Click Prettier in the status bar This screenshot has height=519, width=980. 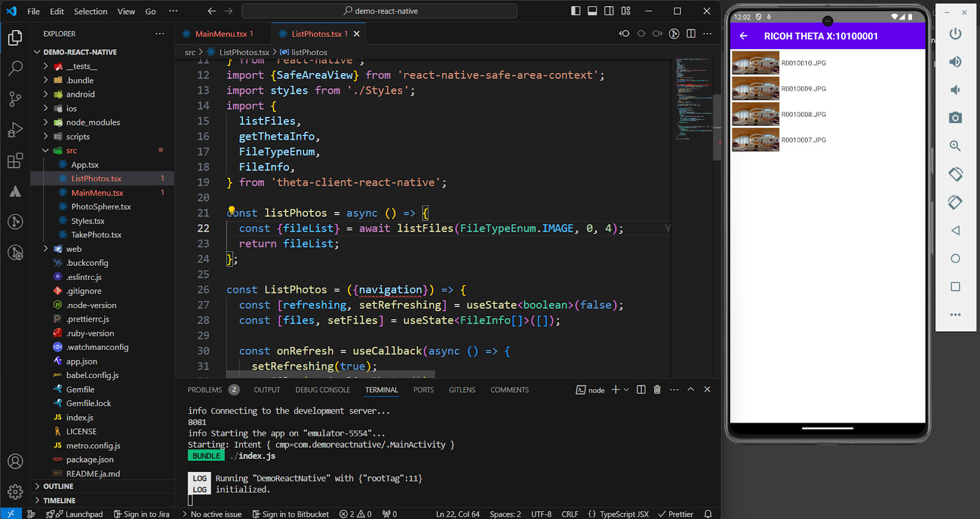pos(676,514)
